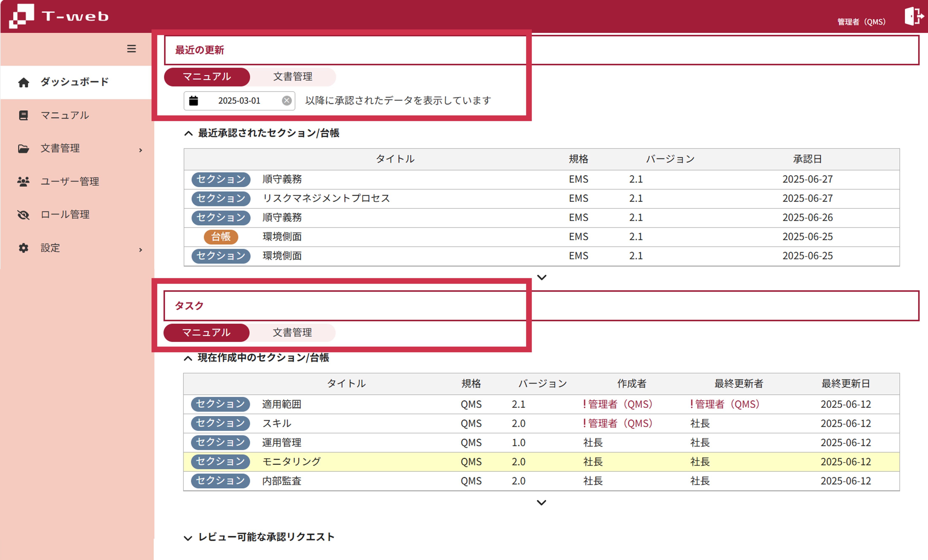The height and width of the screenshot is (560, 928).
Task: Click the calendar icon in date field
Action: point(194,101)
